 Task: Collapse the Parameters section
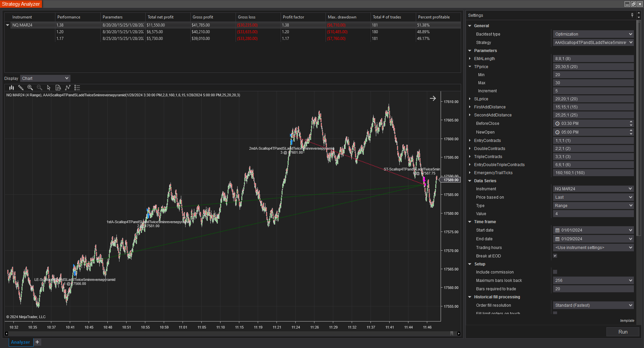470,50
